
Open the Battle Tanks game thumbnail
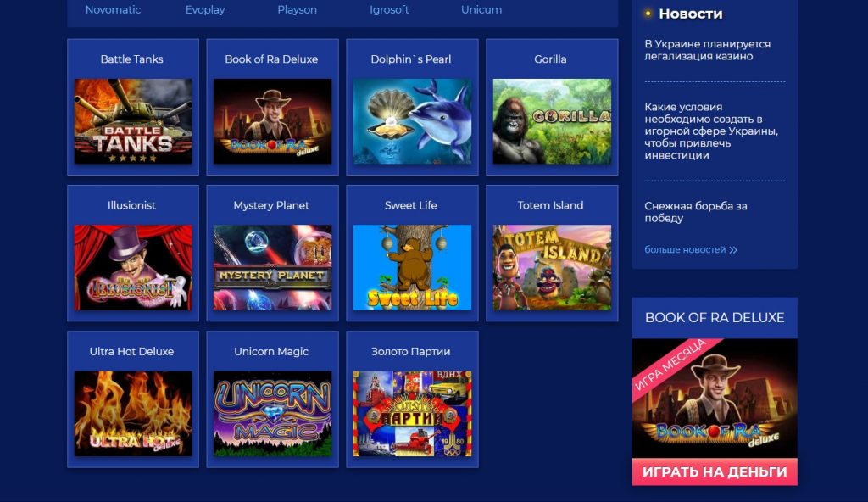(x=133, y=121)
